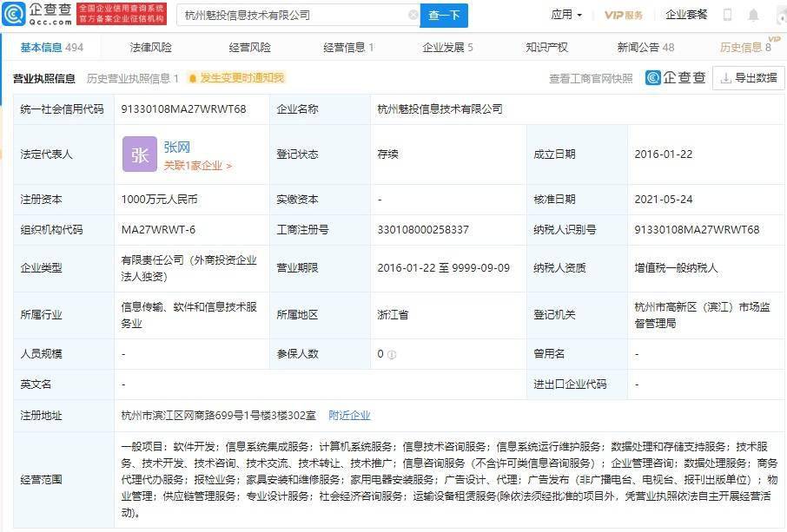The image size is (787, 532).
Task: Open the mobile phone icon in header
Action: coord(727,15)
